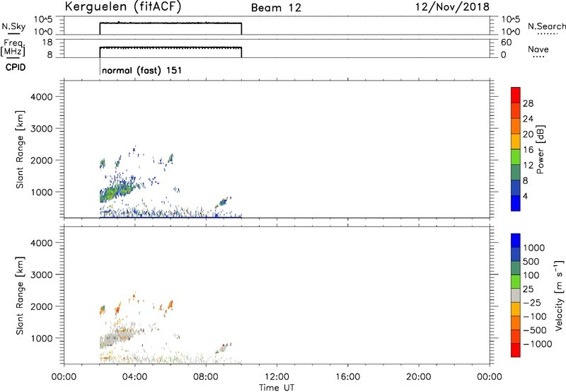Screen dimensions: 566x392
Task: Click the 'N.Sky' legend label
Action: [x=13, y=27]
